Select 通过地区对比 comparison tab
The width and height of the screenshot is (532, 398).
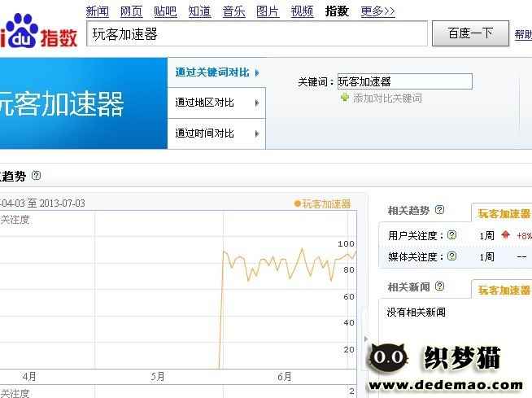[216, 103]
